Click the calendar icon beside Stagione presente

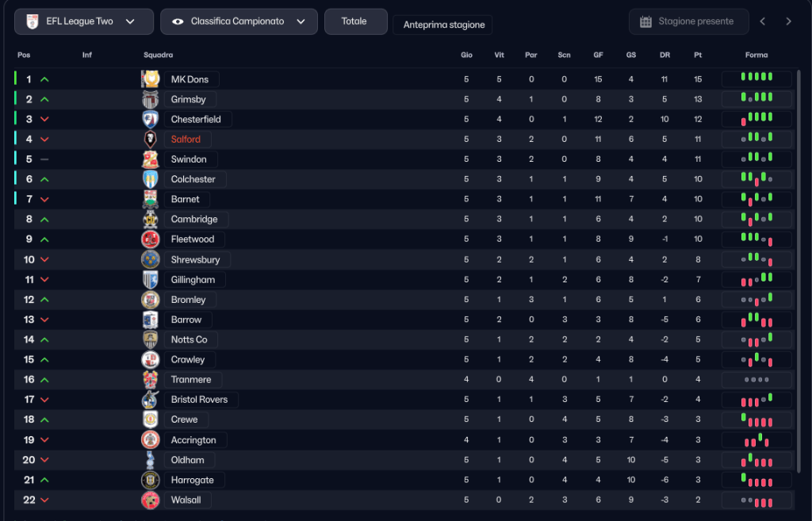point(645,21)
